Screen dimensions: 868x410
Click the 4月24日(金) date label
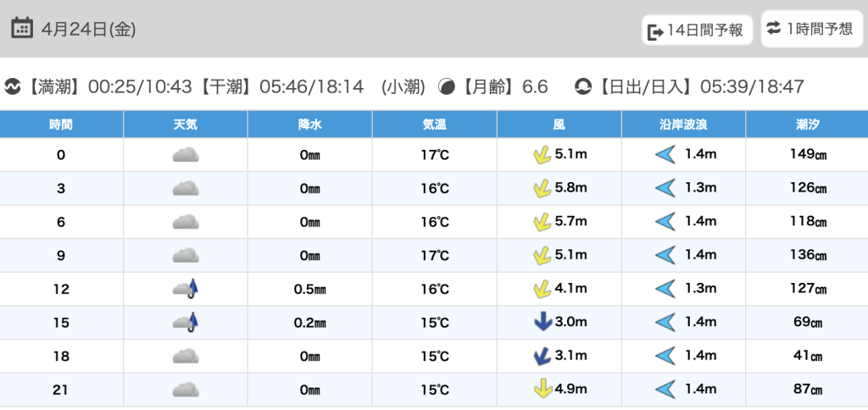pos(88,29)
